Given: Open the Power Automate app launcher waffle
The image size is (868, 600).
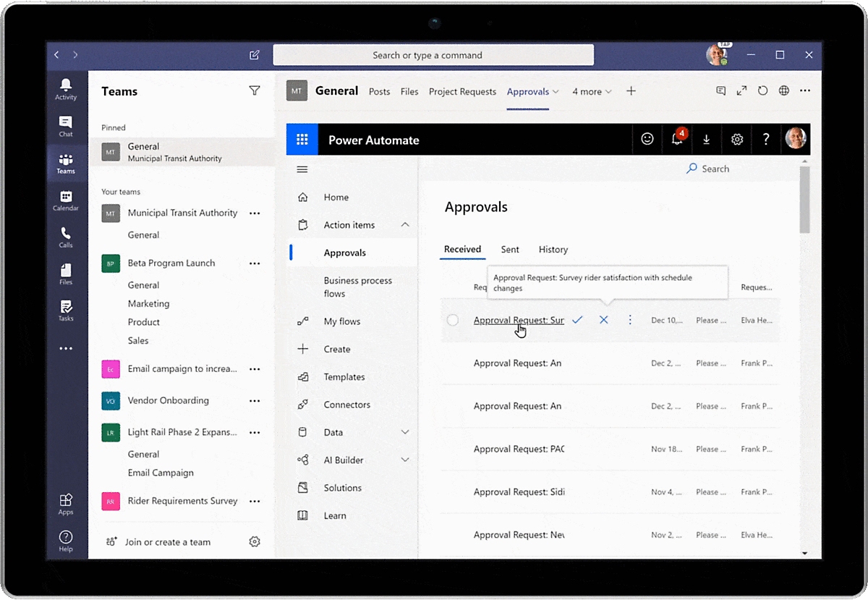Looking at the screenshot, I should [302, 140].
